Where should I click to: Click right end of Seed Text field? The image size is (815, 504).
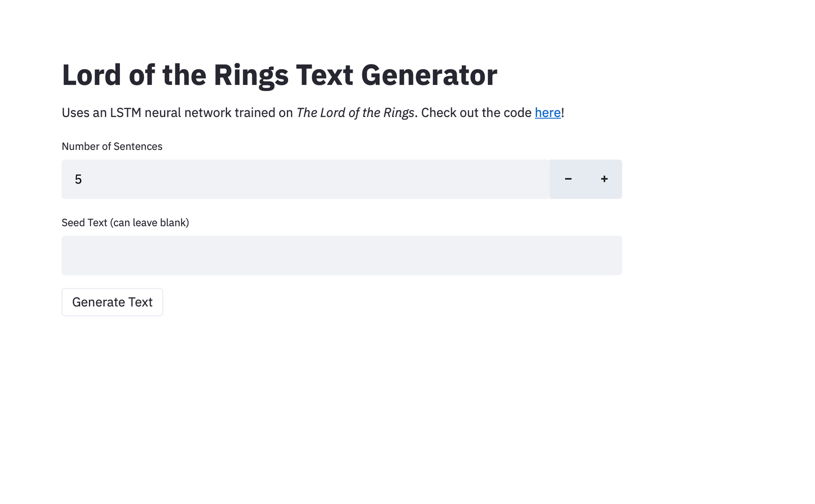607,255
